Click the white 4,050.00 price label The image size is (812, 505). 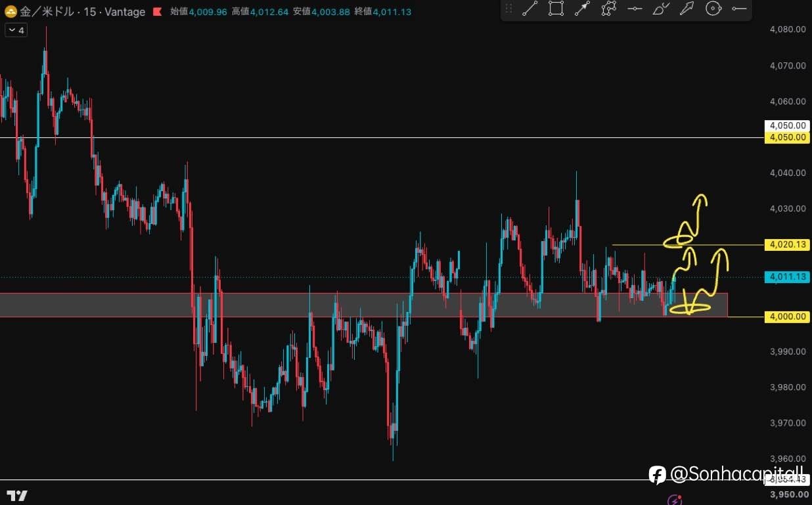point(787,125)
